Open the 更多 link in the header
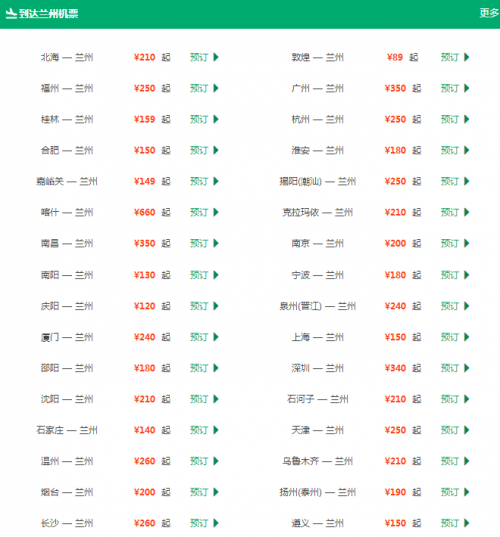This screenshot has height=537, width=500. 489,13
